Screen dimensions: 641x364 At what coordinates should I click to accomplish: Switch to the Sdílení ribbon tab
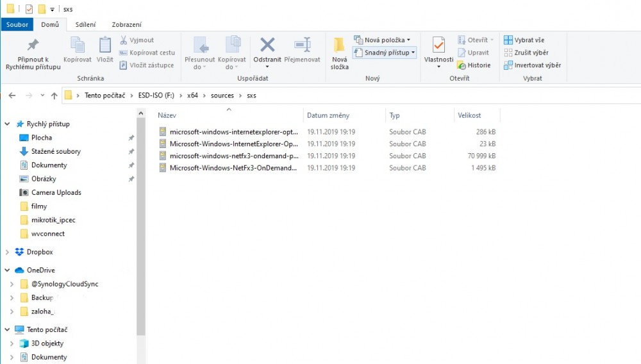85,24
